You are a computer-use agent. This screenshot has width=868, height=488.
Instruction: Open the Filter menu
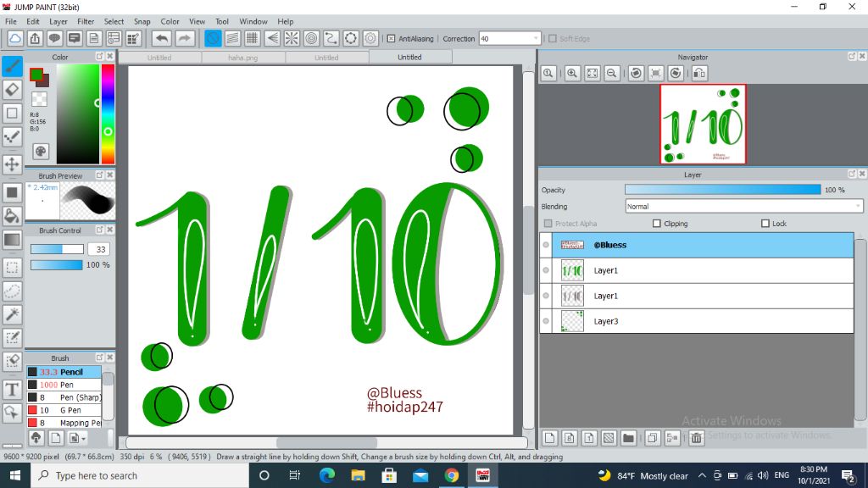pos(86,21)
